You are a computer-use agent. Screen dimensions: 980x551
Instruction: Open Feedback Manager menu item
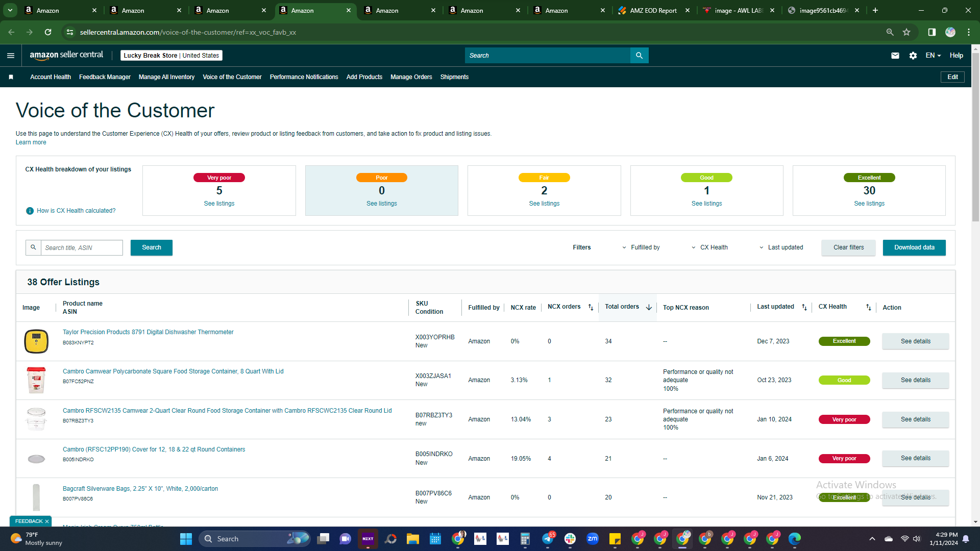105,77
